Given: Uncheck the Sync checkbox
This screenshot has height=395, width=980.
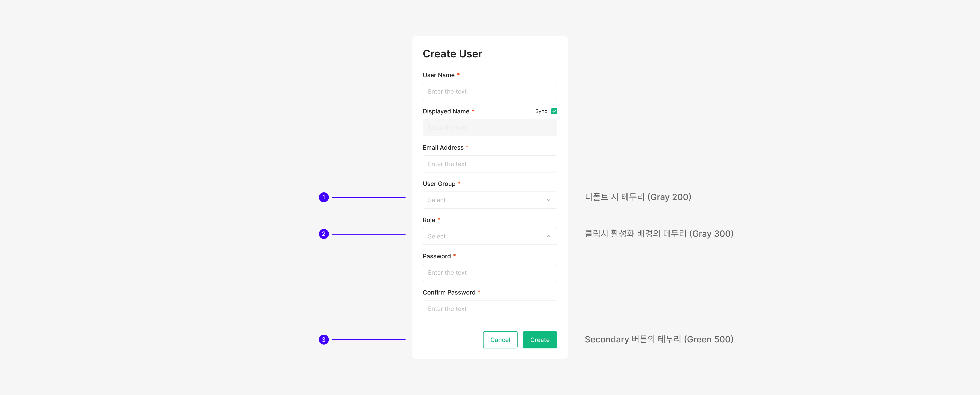Looking at the screenshot, I should click(x=554, y=111).
